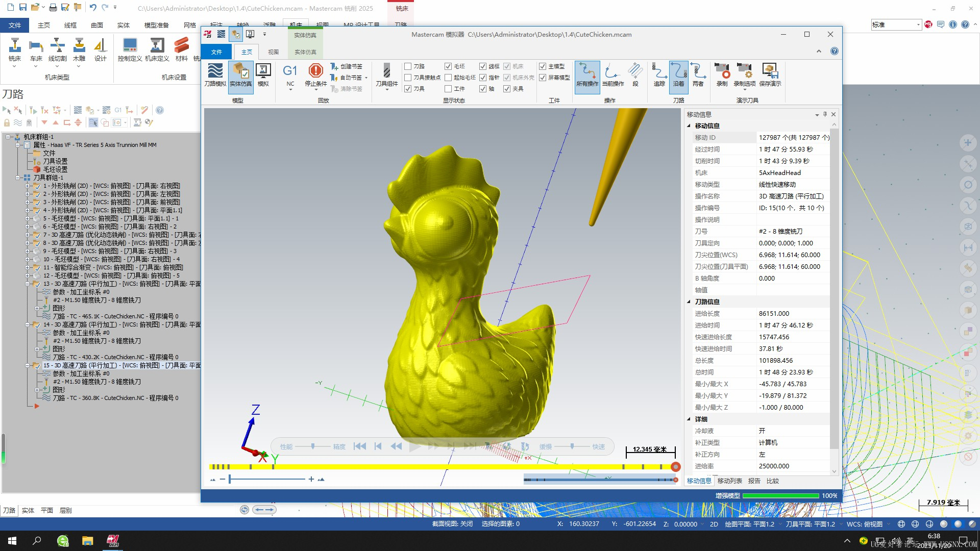Switch to the 视图 tab in simulator
Image resolution: width=980 pixels, height=551 pixels.
pos(274,52)
